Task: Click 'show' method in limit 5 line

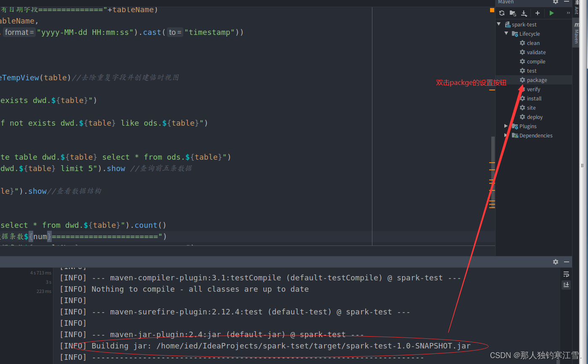Action: tap(116, 169)
